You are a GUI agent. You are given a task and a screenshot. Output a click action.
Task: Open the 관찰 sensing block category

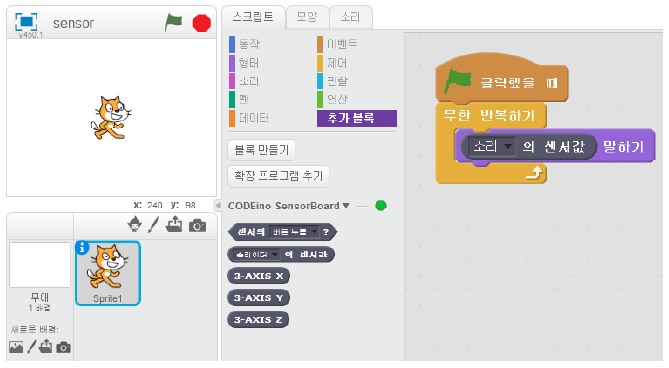click(332, 81)
